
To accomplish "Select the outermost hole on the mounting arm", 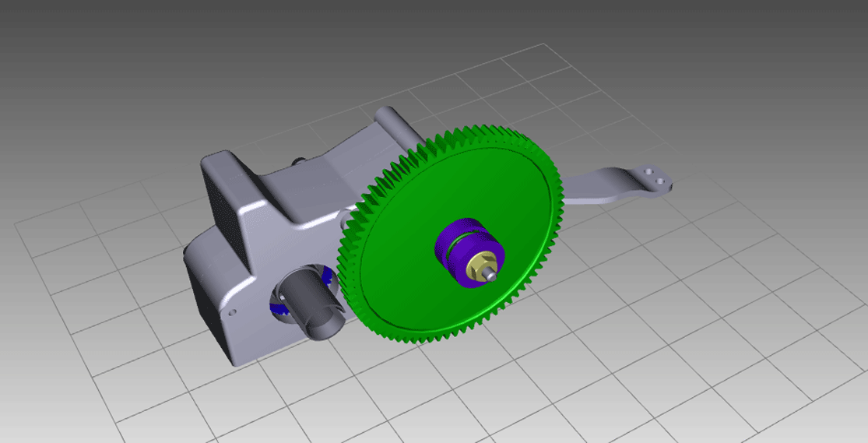I will tap(662, 181).
